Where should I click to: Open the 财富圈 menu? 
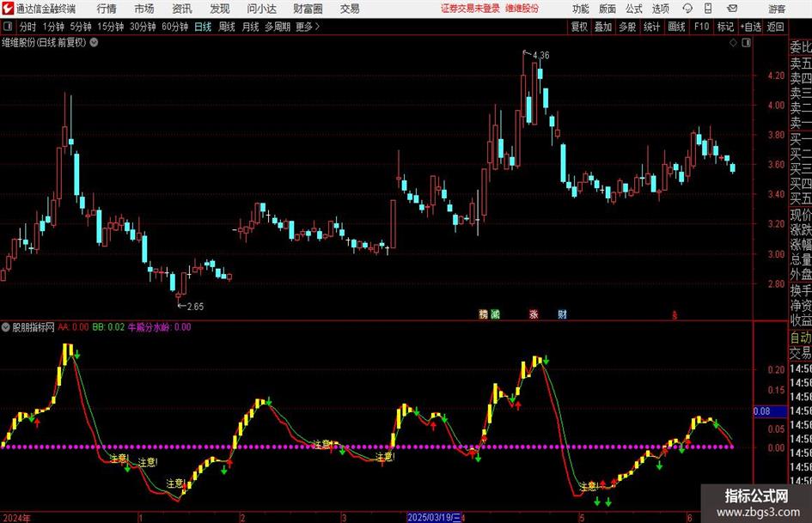pos(308,9)
